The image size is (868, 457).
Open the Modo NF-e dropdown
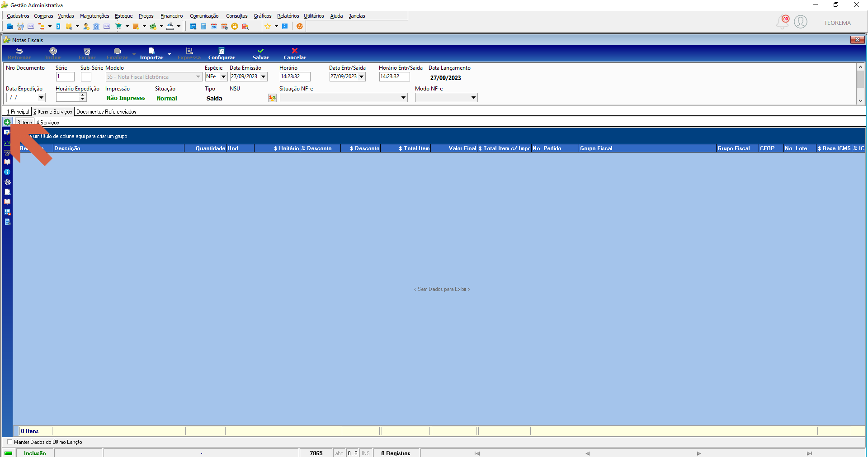(473, 97)
